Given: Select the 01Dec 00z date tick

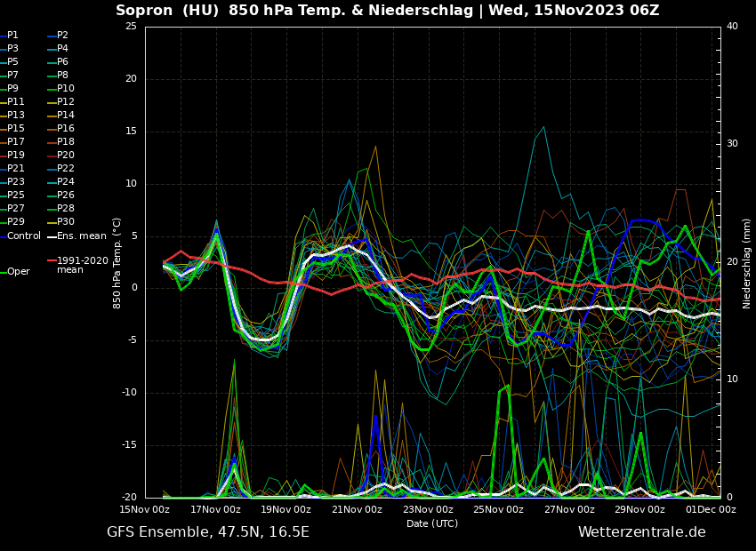Looking at the screenshot, I should 710,509.
